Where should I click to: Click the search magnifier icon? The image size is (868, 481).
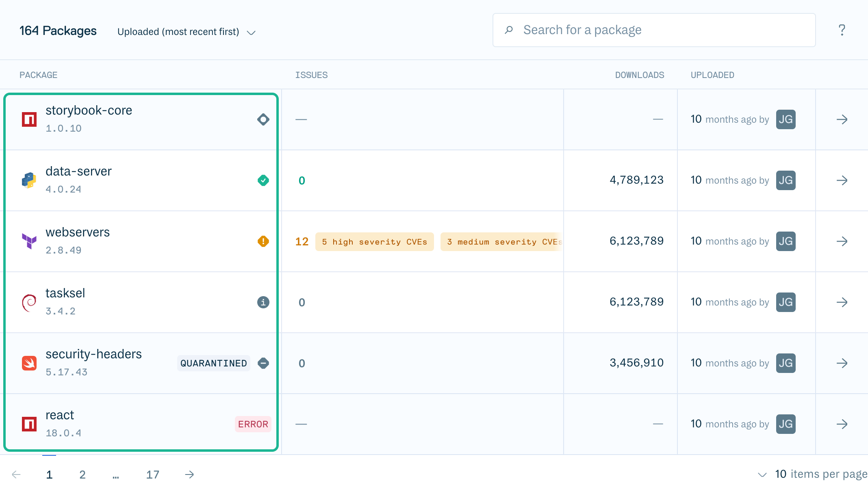(508, 30)
